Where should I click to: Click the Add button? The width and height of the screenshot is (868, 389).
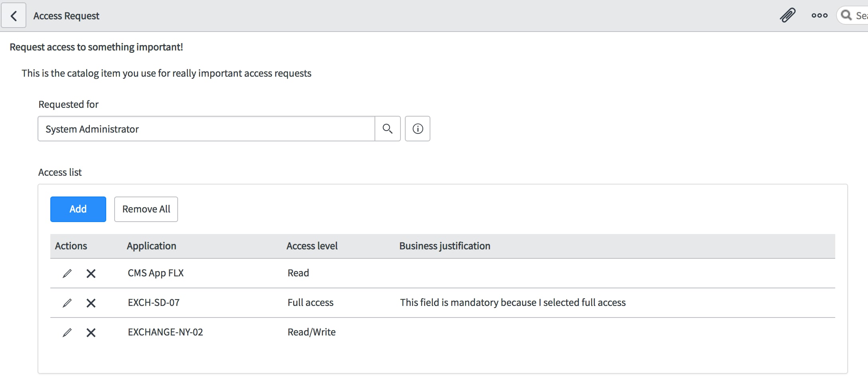click(78, 209)
